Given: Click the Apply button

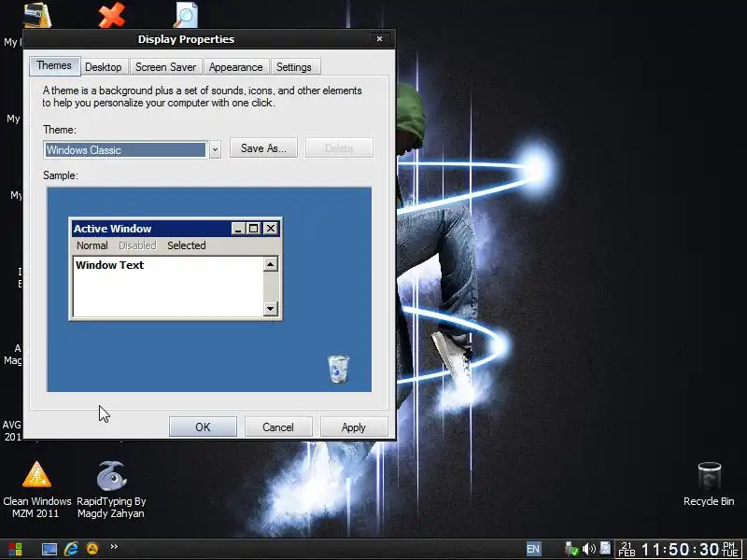Looking at the screenshot, I should (354, 427).
